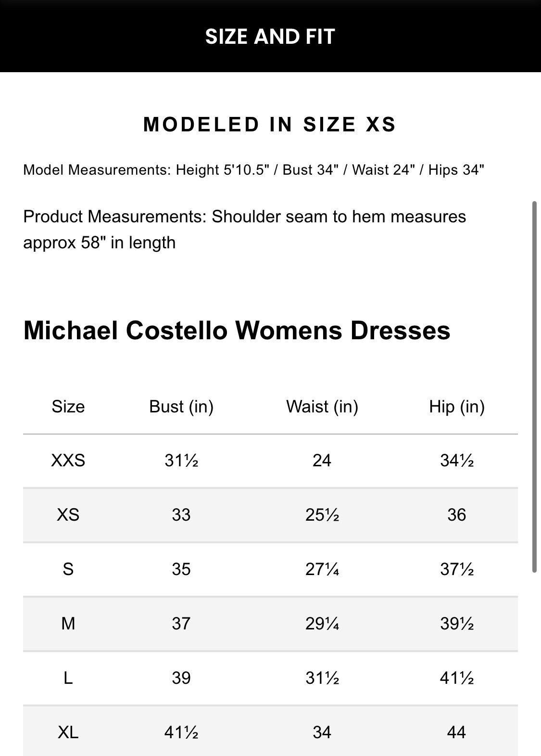Click the Model Measurements text line
The width and height of the screenshot is (541, 756).
(253, 170)
